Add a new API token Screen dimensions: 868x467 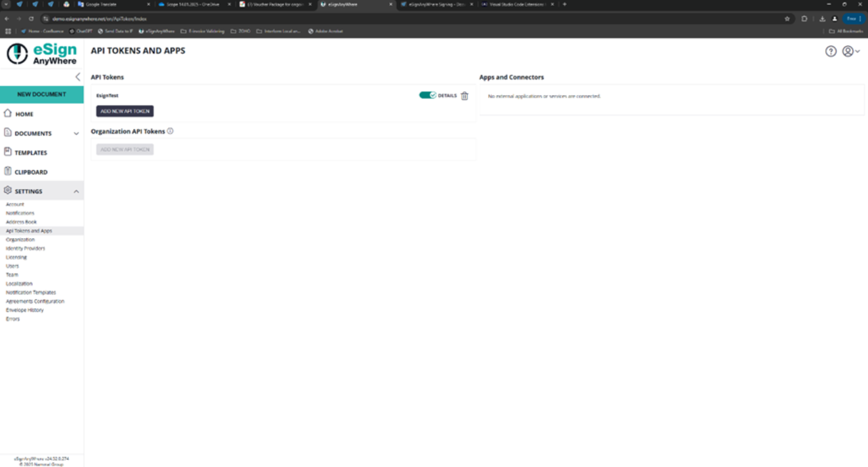click(125, 112)
